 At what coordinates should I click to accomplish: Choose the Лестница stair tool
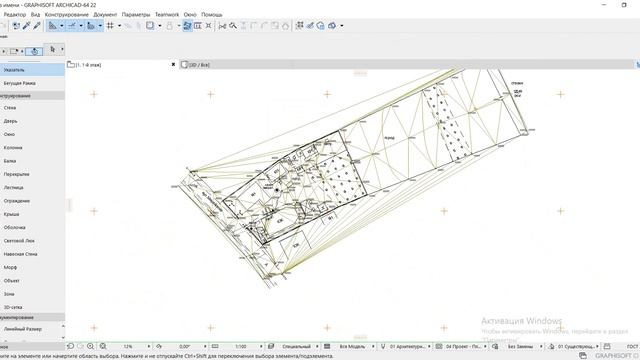[32, 188]
